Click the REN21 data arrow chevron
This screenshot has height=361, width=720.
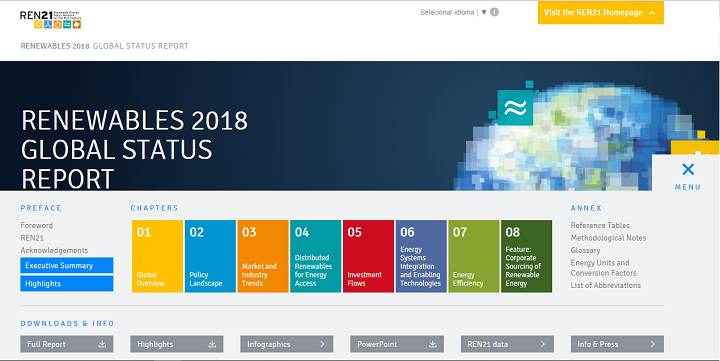pyautogui.click(x=543, y=344)
